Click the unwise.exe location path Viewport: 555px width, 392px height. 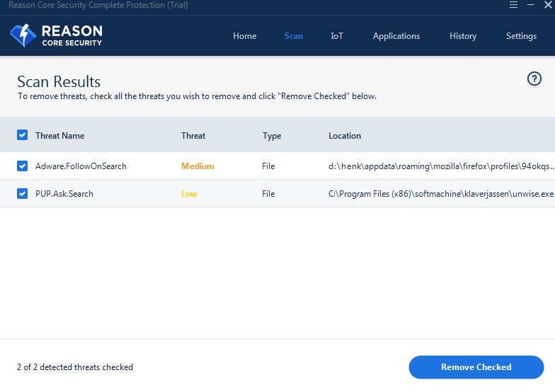(440, 194)
